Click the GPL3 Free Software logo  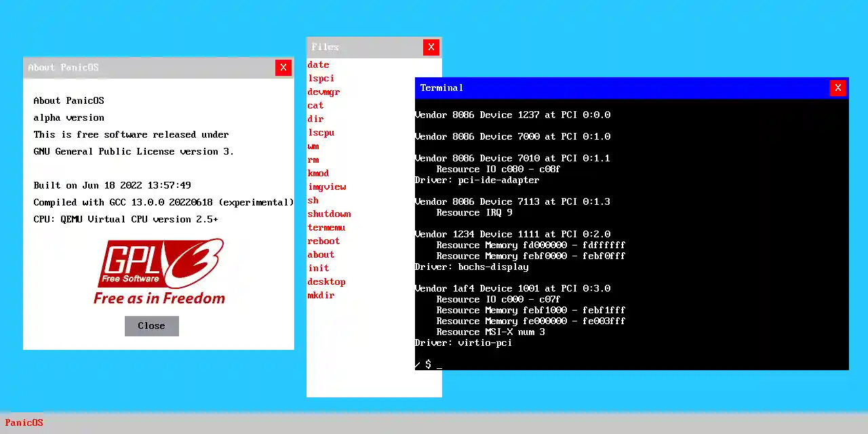[x=159, y=271]
